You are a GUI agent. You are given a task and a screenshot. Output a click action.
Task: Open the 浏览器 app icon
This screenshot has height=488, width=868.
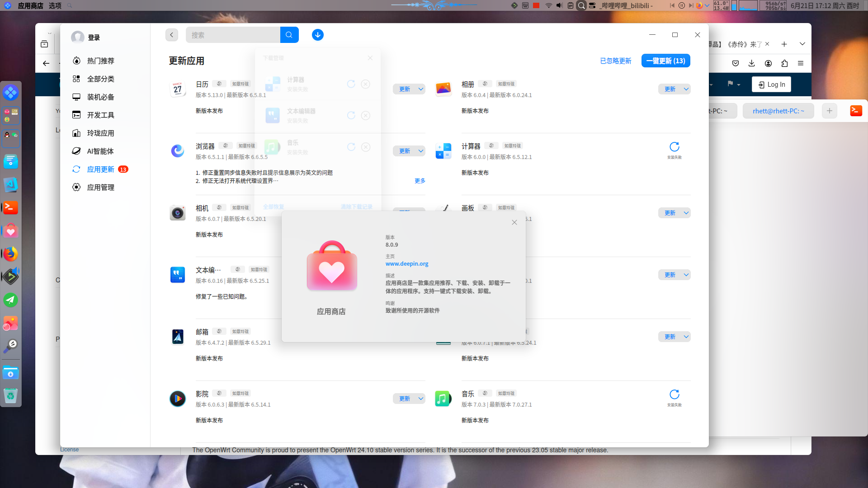178,151
